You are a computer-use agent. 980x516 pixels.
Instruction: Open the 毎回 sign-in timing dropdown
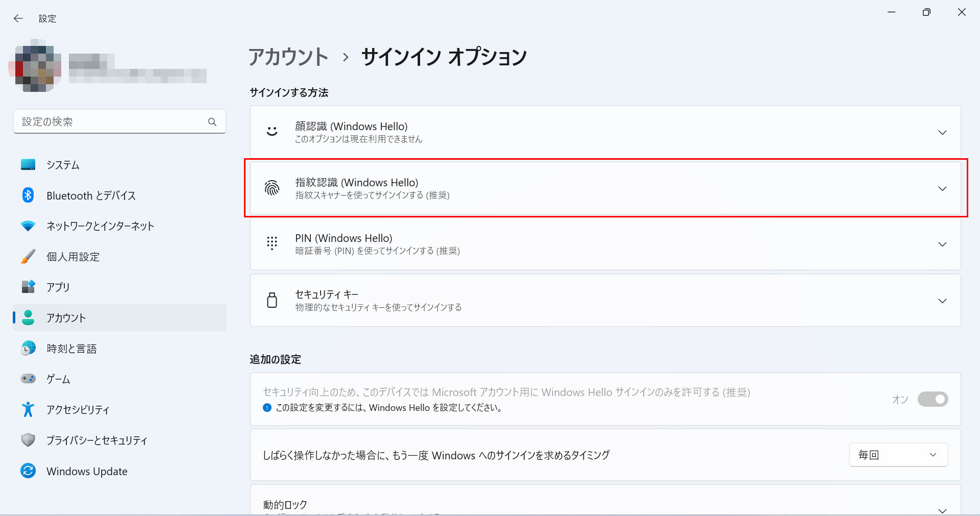click(x=898, y=455)
